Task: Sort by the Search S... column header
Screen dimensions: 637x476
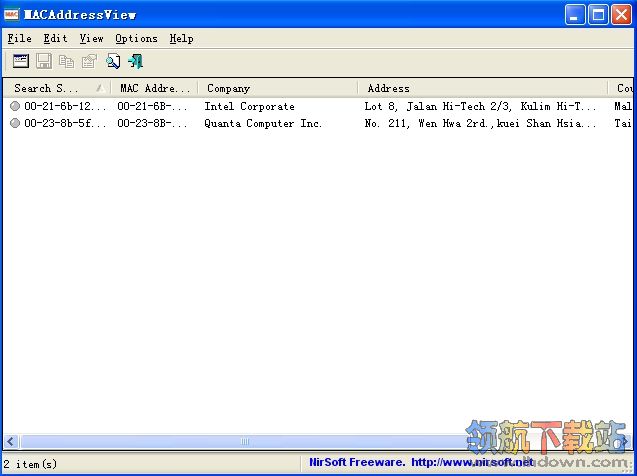Action: (57, 88)
